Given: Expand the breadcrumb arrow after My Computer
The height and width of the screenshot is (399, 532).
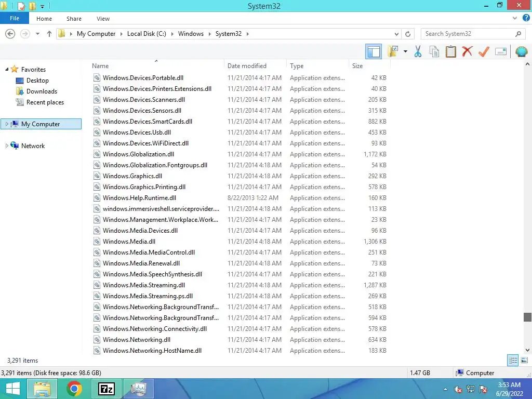Looking at the screenshot, I should [x=121, y=34].
